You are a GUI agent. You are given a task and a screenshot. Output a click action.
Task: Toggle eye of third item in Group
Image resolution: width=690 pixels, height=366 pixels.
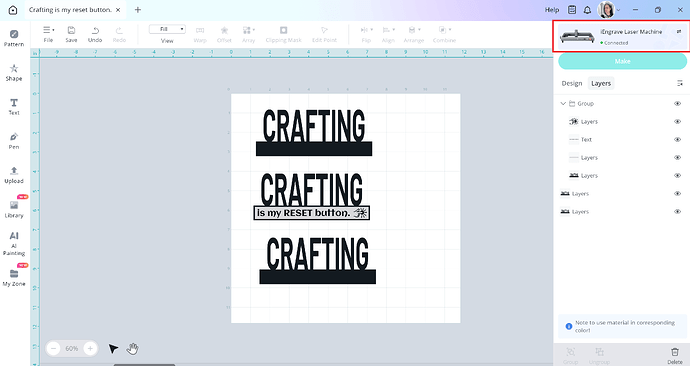(677, 157)
